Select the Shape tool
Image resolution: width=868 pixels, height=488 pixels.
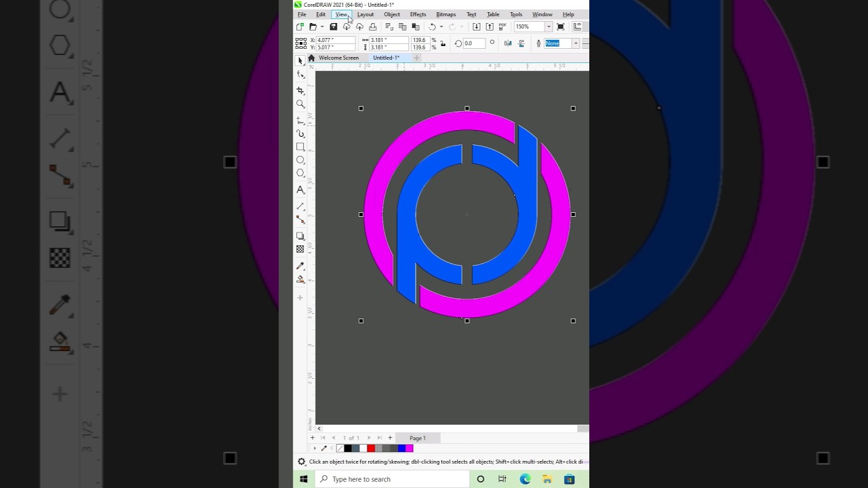300,75
